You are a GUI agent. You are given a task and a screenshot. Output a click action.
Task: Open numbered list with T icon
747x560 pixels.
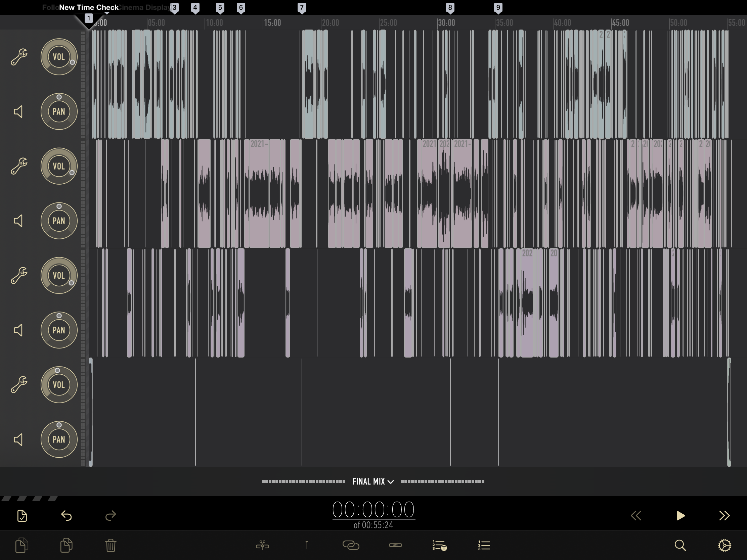pyautogui.click(x=439, y=546)
